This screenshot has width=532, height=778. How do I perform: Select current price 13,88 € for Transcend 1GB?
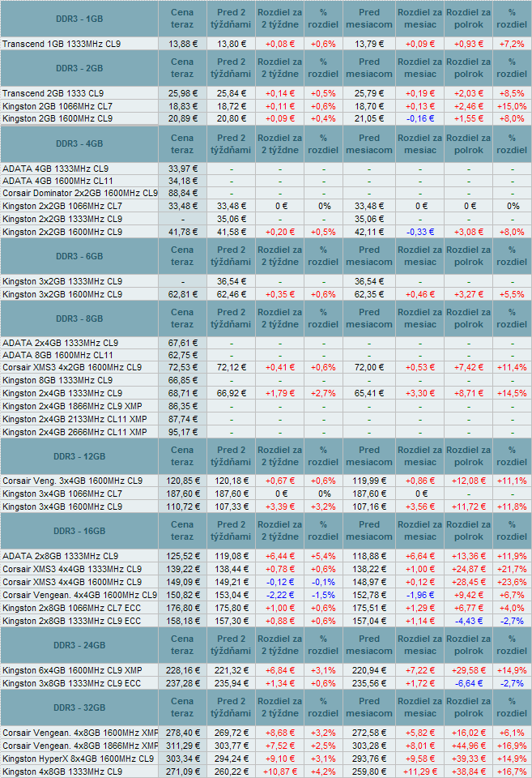pyautogui.click(x=183, y=44)
